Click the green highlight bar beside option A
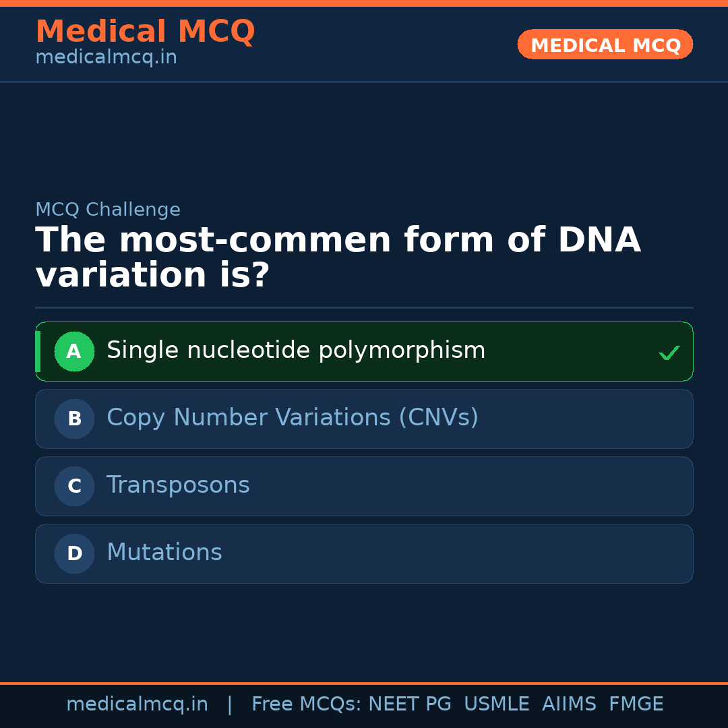This screenshot has width=728, height=728. pos(38,351)
